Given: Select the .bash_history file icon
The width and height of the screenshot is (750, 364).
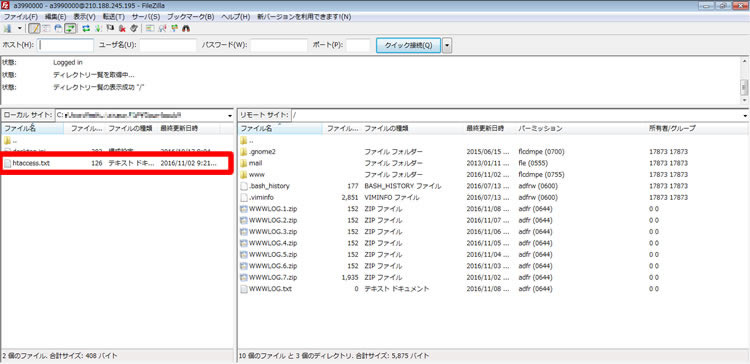Looking at the screenshot, I should click(243, 186).
